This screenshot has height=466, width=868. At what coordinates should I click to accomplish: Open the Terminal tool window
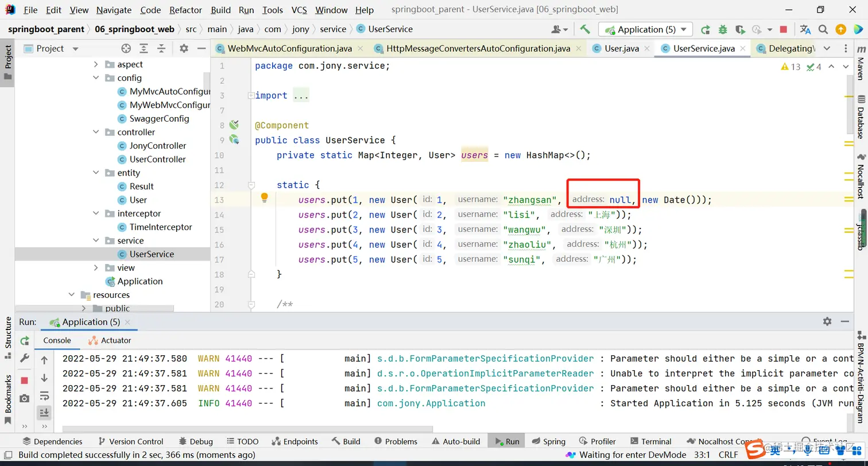click(650, 441)
